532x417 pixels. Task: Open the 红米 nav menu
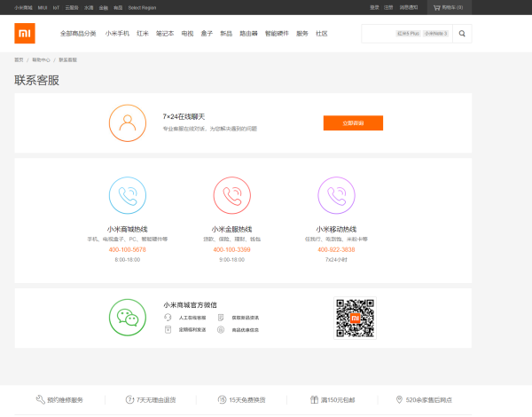[143, 34]
